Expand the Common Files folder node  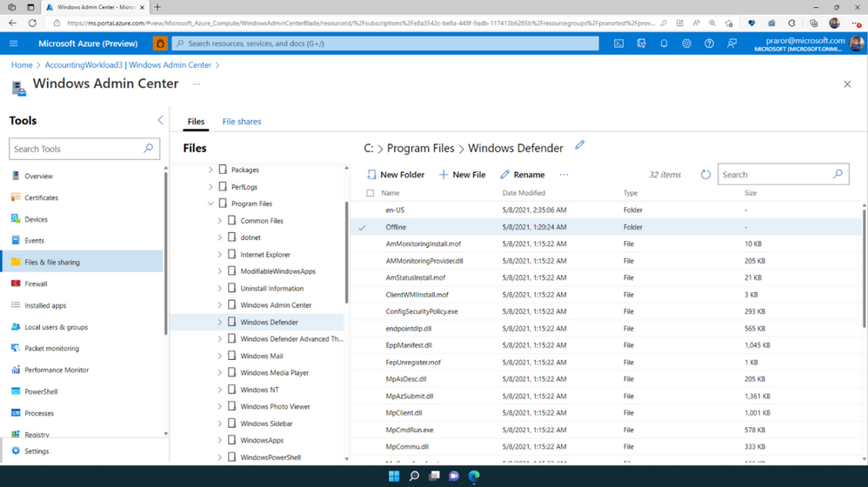tap(219, 221)
